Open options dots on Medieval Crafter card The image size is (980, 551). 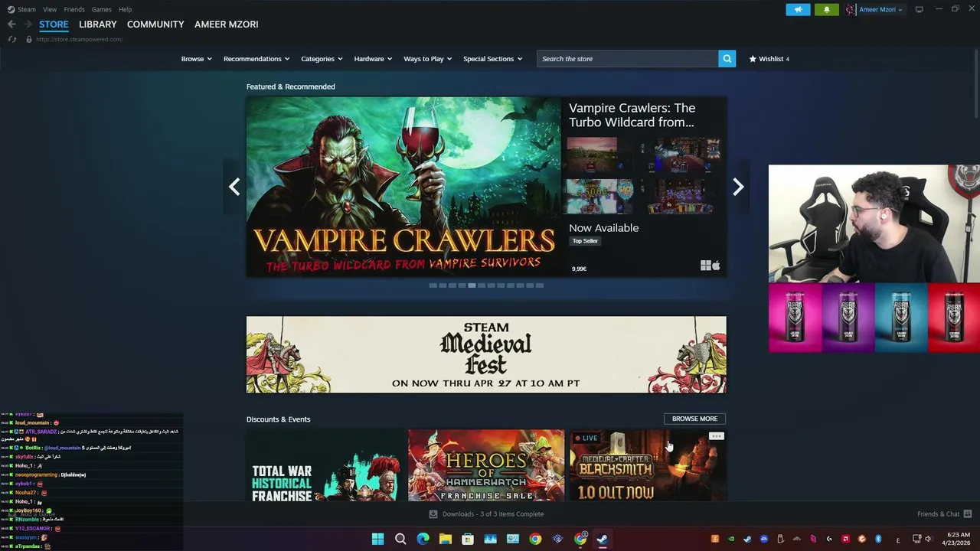(716, 436)
